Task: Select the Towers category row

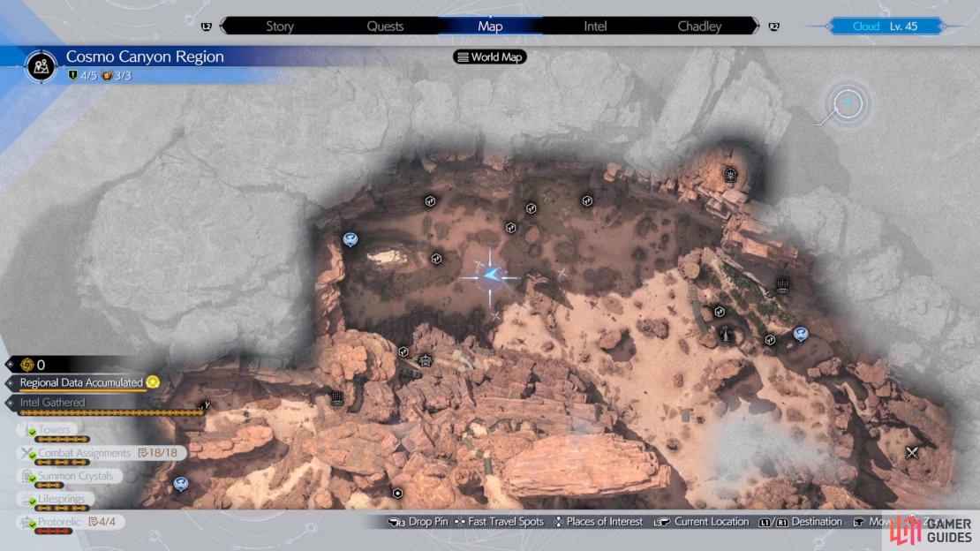Action: pos(47,430)
